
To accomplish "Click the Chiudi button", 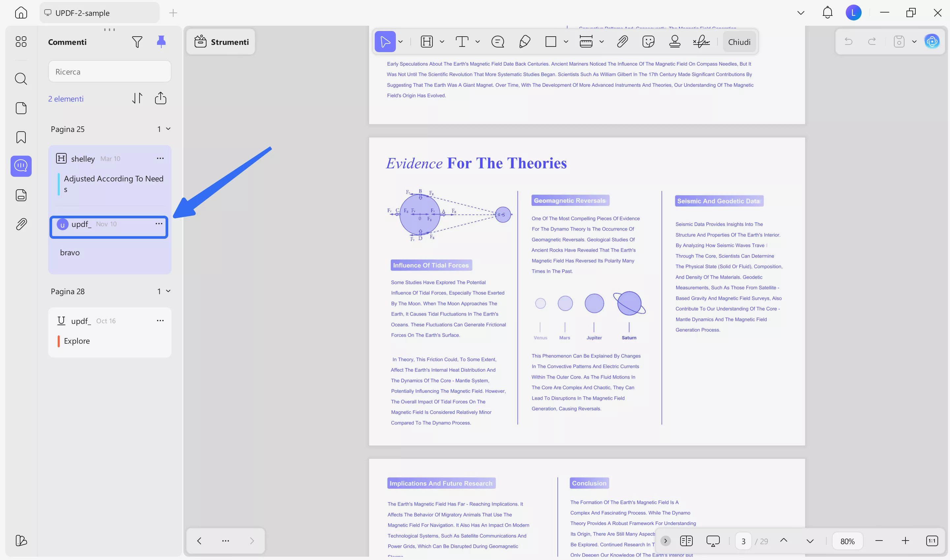I will 739,42.
